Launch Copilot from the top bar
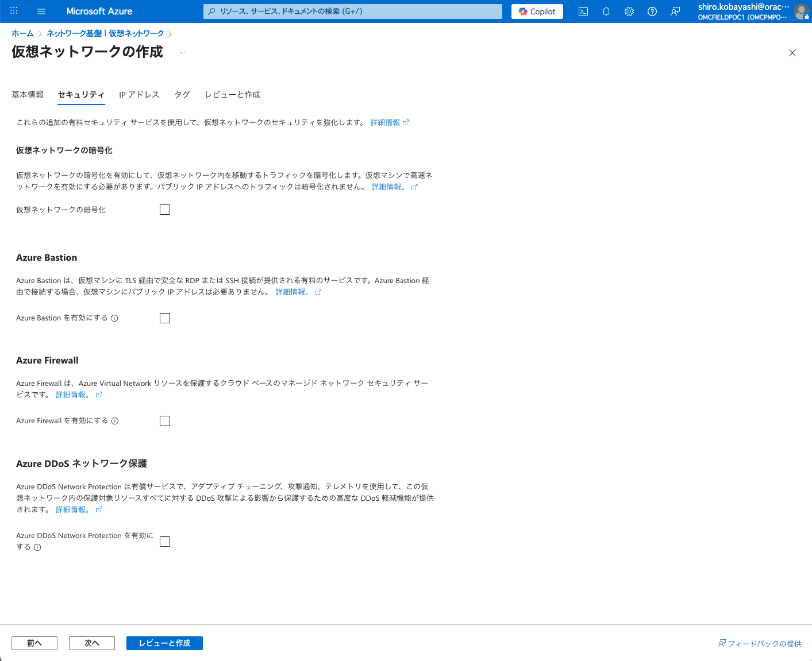812x661 pixels. pos(536,11)
